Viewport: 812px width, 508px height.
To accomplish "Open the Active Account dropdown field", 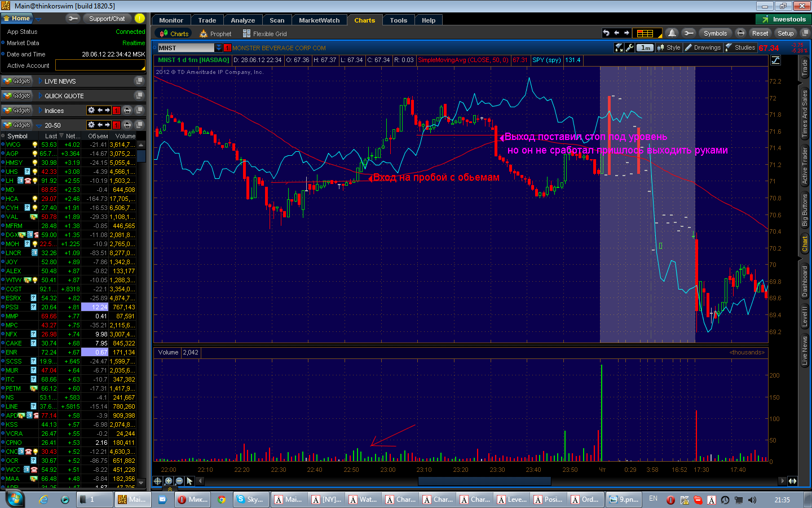I will coord(100,65).
